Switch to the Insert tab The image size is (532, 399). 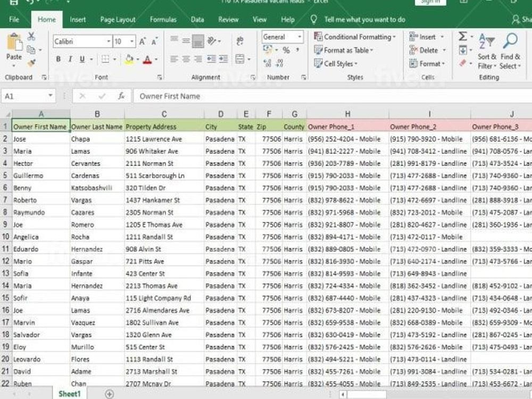pyautogui.click(x=78, y=19)
